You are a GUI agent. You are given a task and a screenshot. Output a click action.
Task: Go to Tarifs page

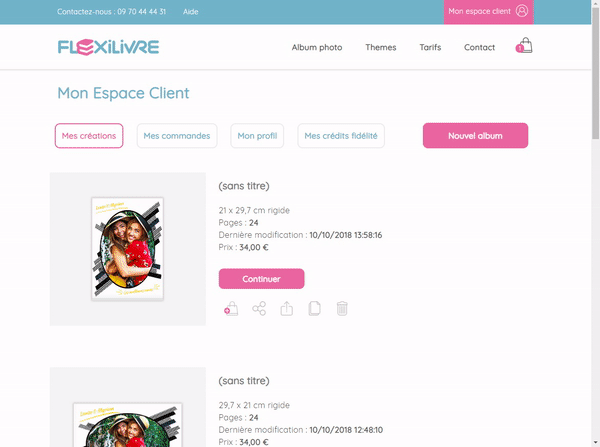[430, 47]
